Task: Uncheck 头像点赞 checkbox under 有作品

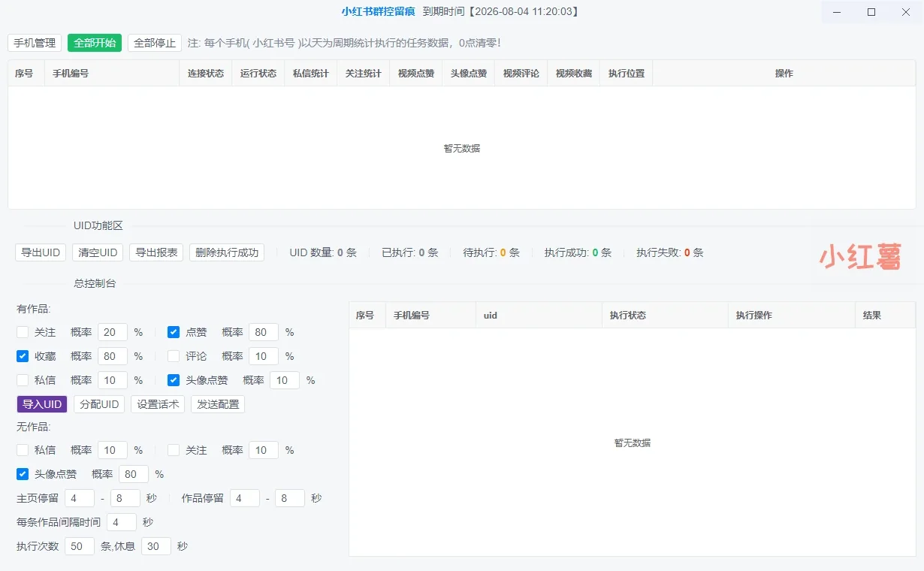Action: click(174, 380)
